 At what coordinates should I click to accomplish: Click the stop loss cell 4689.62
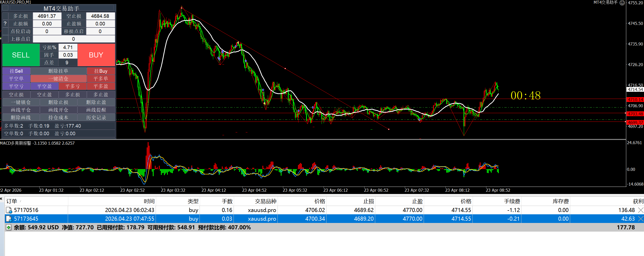click(x=351, y=210)
